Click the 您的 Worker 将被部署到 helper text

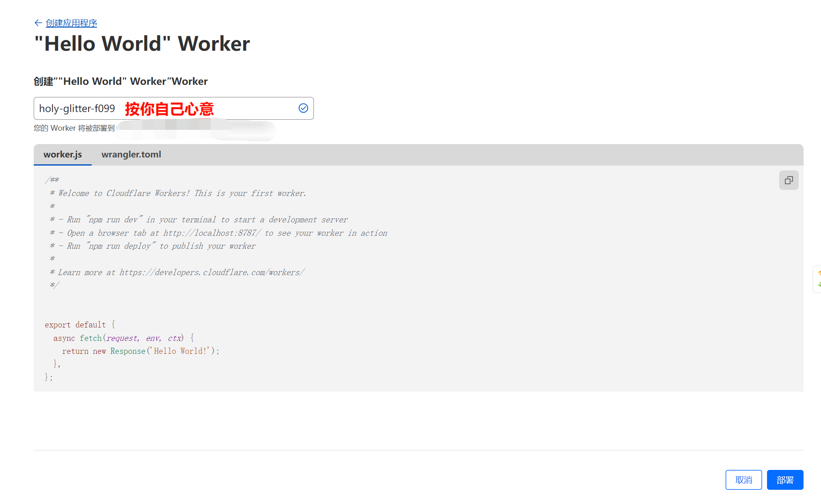point(74,128)
